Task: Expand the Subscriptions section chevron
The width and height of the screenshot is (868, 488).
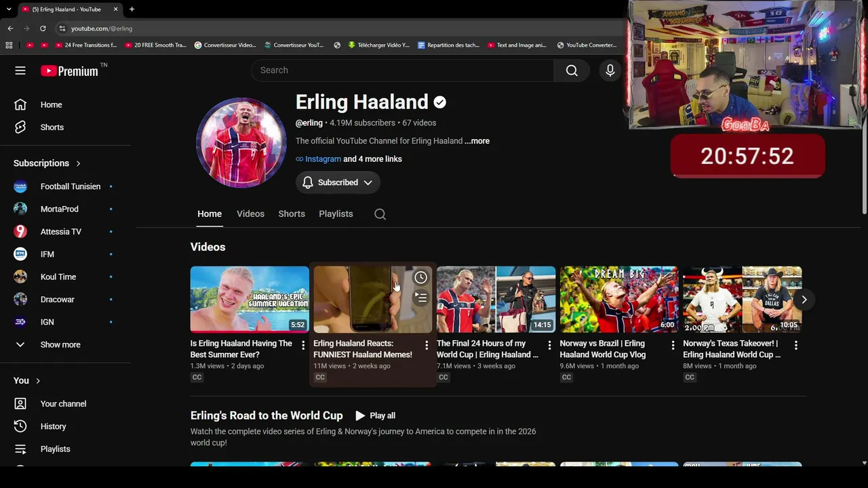Action: point(78,163)
